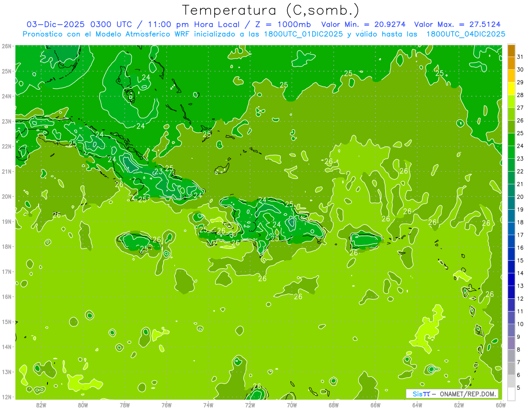Pick the lime swatch between 27 and 28
This screenshot has width=532, height=411.
511,101
